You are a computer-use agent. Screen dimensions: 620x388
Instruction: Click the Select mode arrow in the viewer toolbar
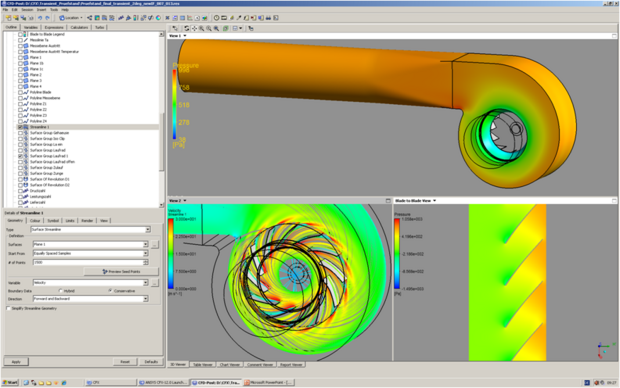pyautogui.click(x=175, y=28)
